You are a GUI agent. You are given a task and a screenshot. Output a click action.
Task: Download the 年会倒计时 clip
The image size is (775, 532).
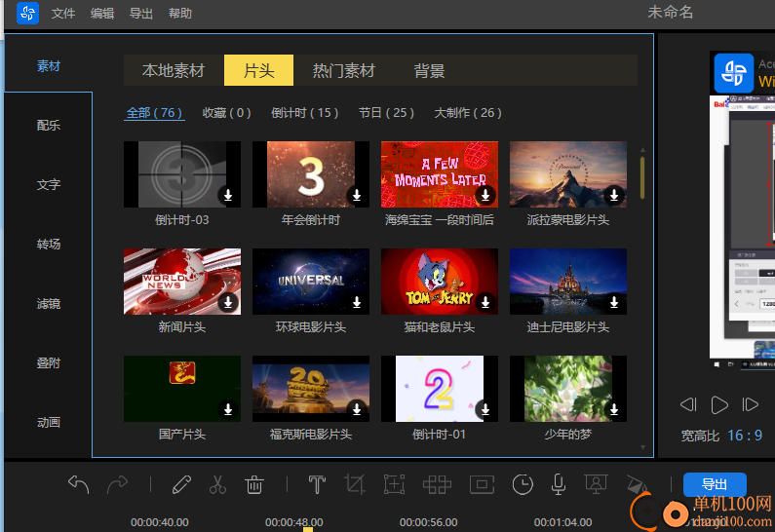[x=357, y=195]
